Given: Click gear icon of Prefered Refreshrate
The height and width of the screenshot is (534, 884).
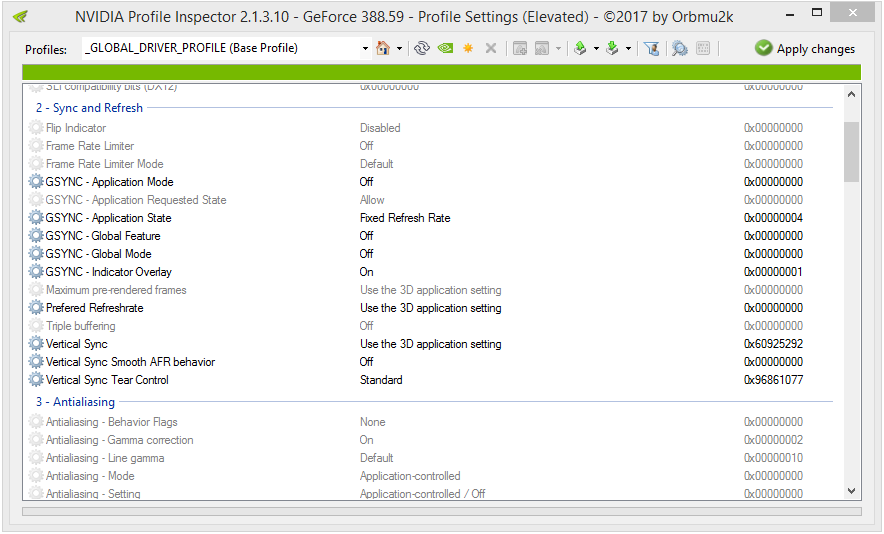Looking at the screenshot, I should point(36,308).
